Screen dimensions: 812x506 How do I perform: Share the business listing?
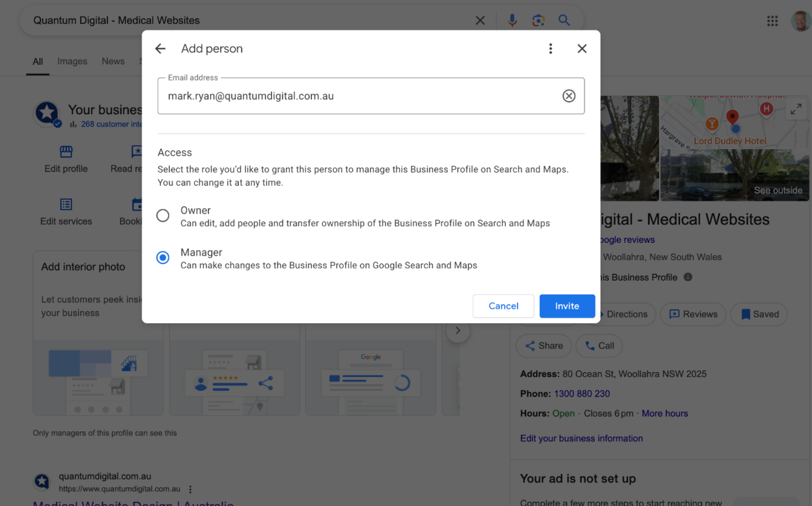point(543,346)
